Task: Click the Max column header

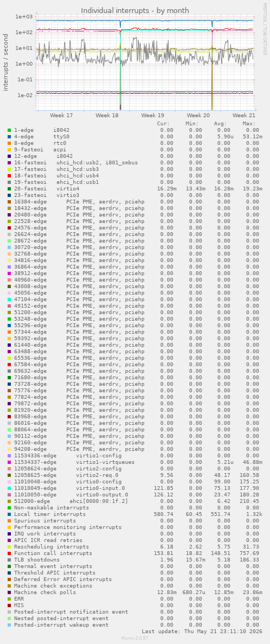Action: [249, 124]
